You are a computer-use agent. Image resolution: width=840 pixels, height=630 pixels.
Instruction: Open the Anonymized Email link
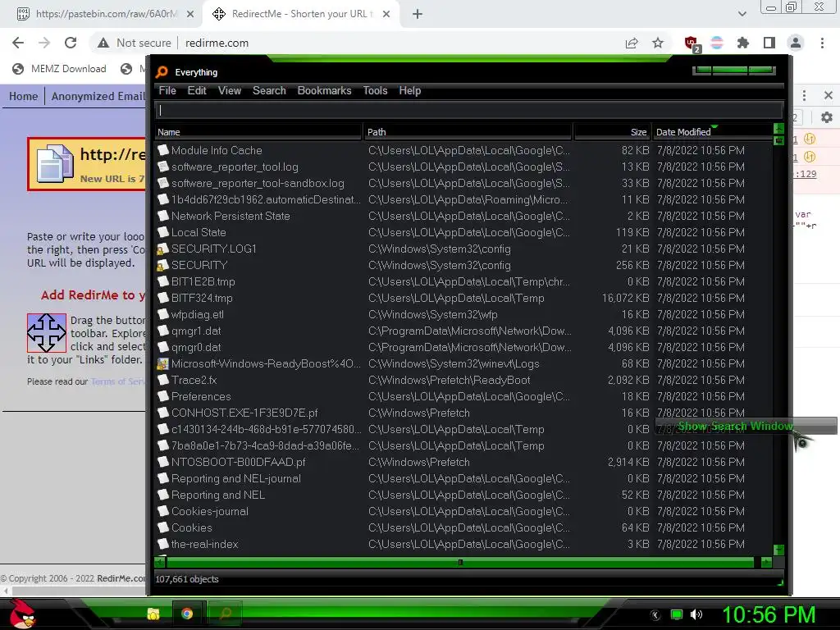98,97
